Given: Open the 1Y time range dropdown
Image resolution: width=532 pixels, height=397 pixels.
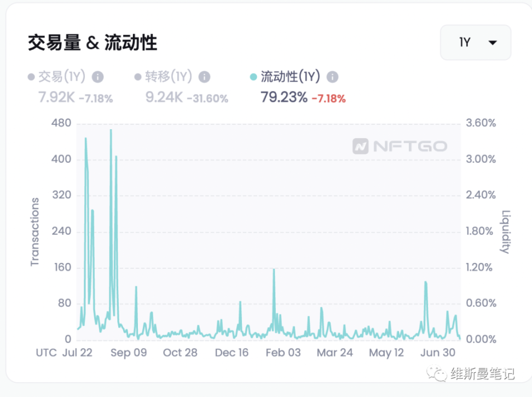Looking at the screenshot, I should (x=475, y=43).
